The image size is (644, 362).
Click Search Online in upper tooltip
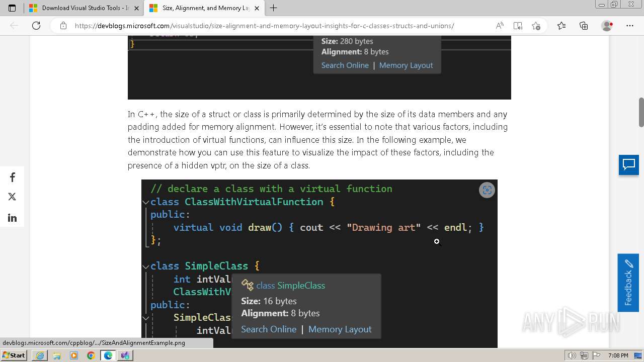point(345,65)
